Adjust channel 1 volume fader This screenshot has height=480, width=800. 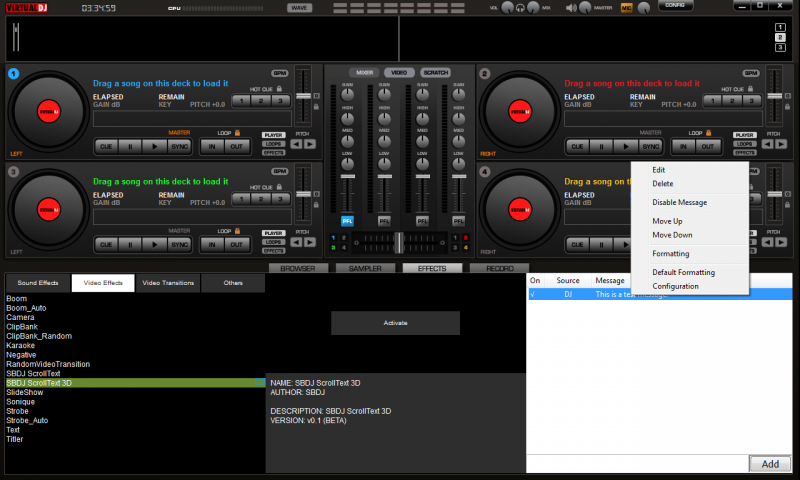tap(347, 176)
